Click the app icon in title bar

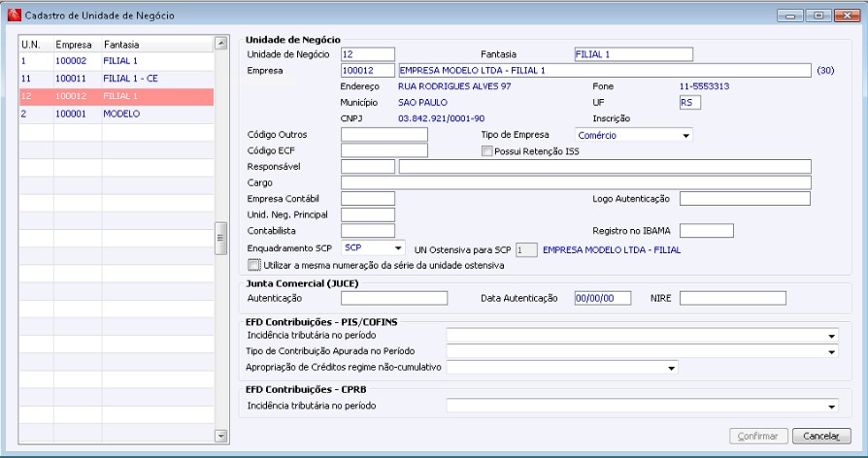(15, 15)
